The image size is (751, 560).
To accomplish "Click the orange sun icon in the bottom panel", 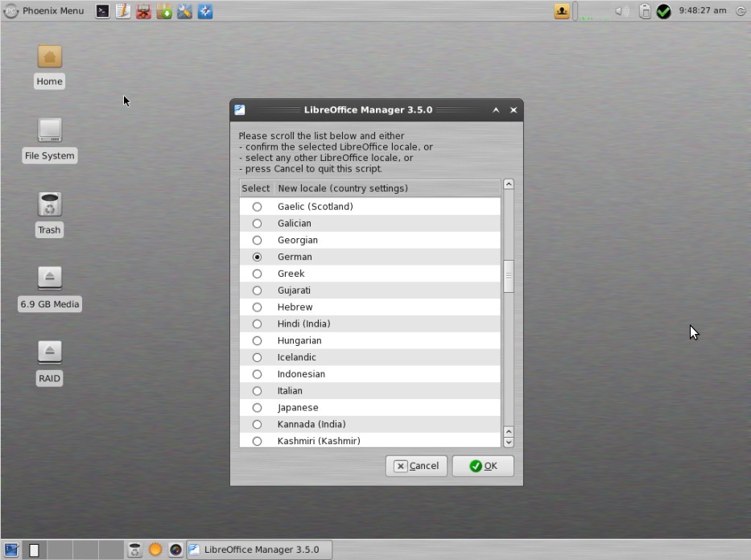I will point(155,550).
